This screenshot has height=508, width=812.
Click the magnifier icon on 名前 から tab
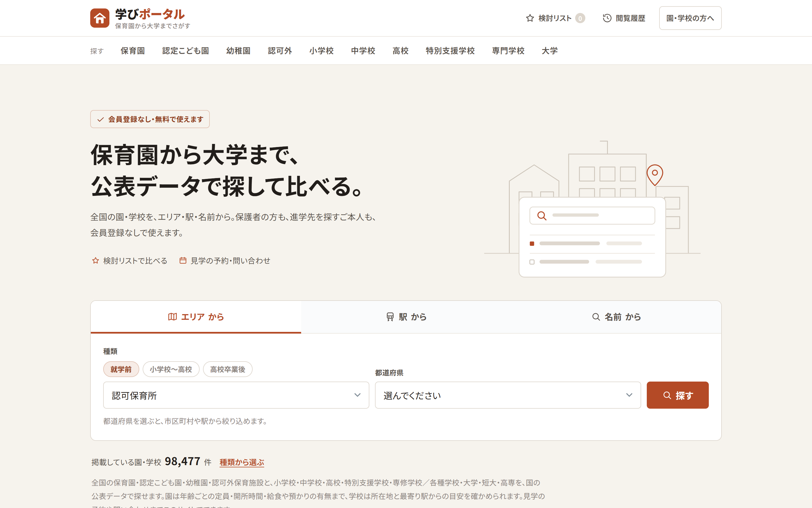tap(596, 317)
